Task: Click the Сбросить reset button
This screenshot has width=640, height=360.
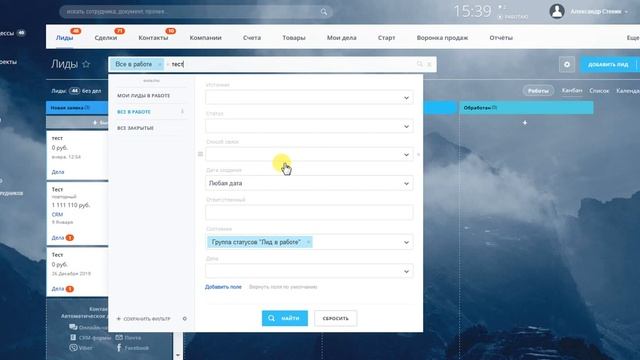Action: point(336,318)
